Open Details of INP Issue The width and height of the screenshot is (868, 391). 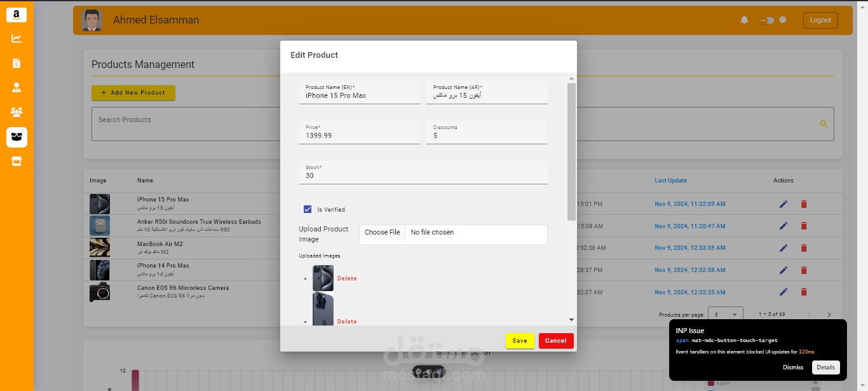pos(826,367)
